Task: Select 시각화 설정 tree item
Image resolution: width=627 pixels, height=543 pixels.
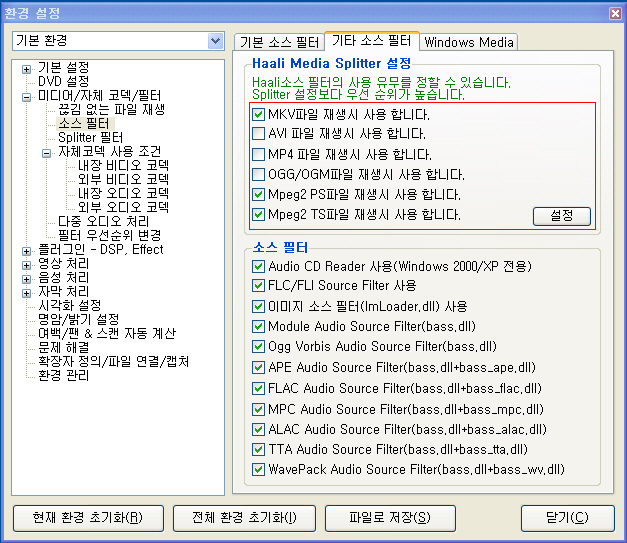Action: click(70, 305)
